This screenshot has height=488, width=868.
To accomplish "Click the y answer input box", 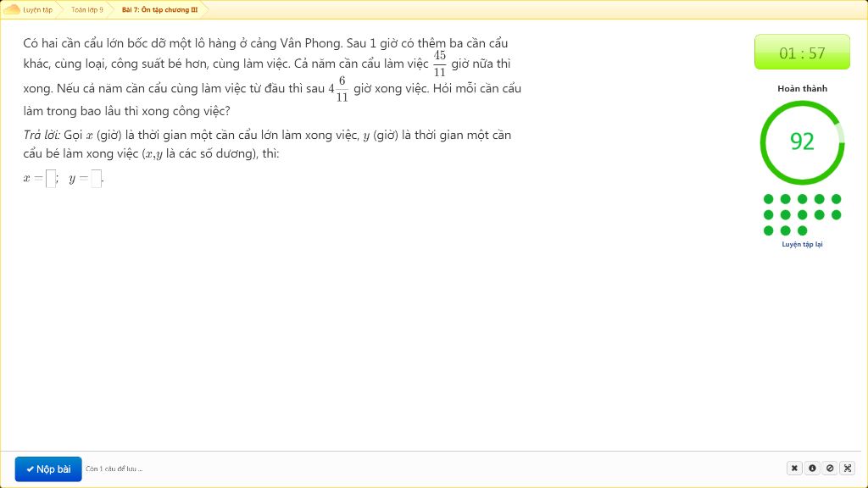I will [97, 179].
